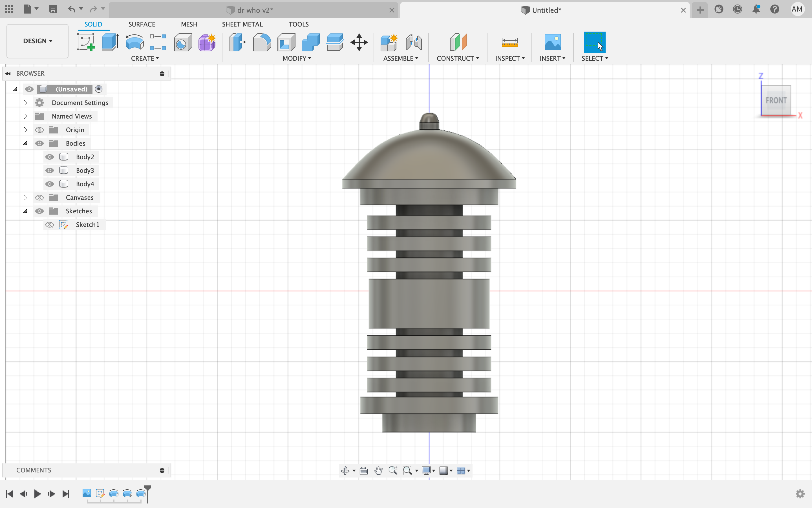Switch to the SURFACE tab
Screen dimensions: 812x508
[142, 24]
